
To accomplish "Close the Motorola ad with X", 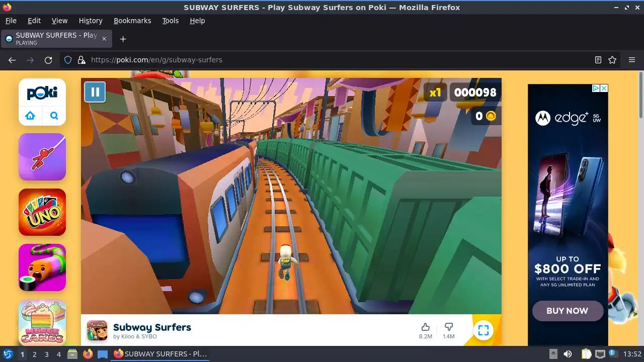I will (604, 88).
